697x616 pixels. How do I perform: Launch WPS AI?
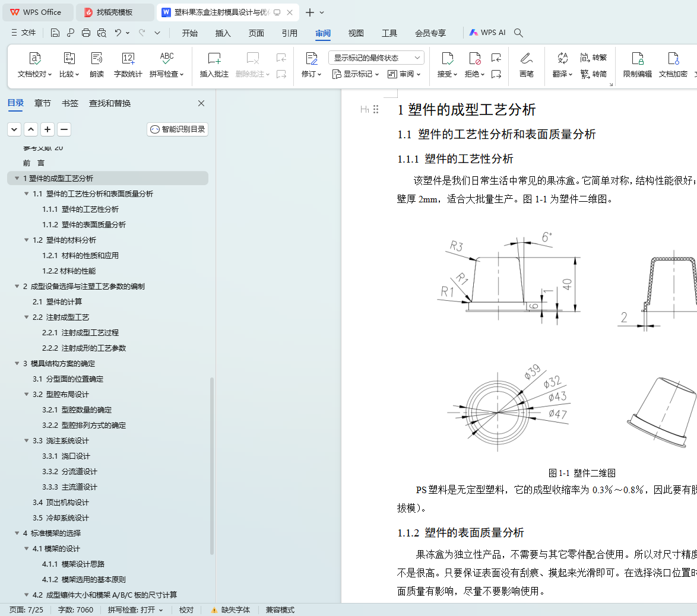click(x=487, y=33)
